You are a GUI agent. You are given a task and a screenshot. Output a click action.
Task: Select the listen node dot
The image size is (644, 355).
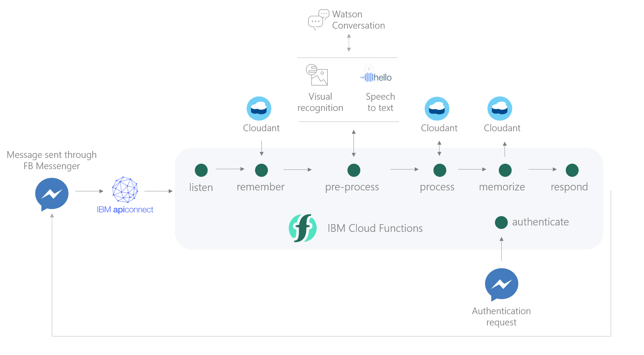(201, 170)
